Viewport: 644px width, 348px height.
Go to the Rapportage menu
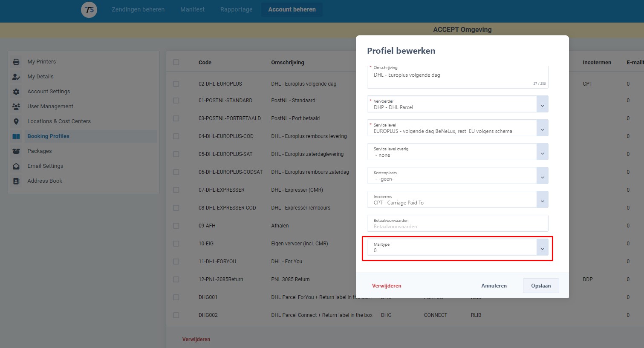(x=236, y=9)
